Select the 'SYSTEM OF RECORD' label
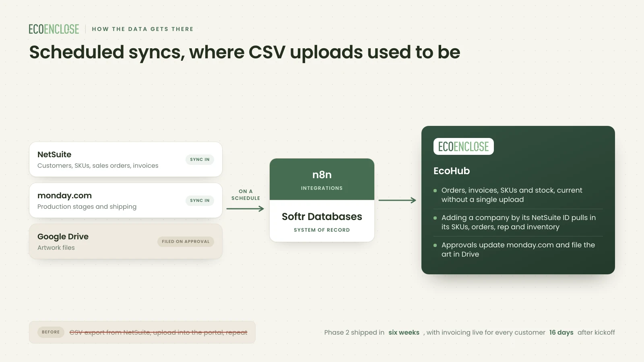Viewport: 644px width, 362px height. pyautogui.click(x=322, y=230)
